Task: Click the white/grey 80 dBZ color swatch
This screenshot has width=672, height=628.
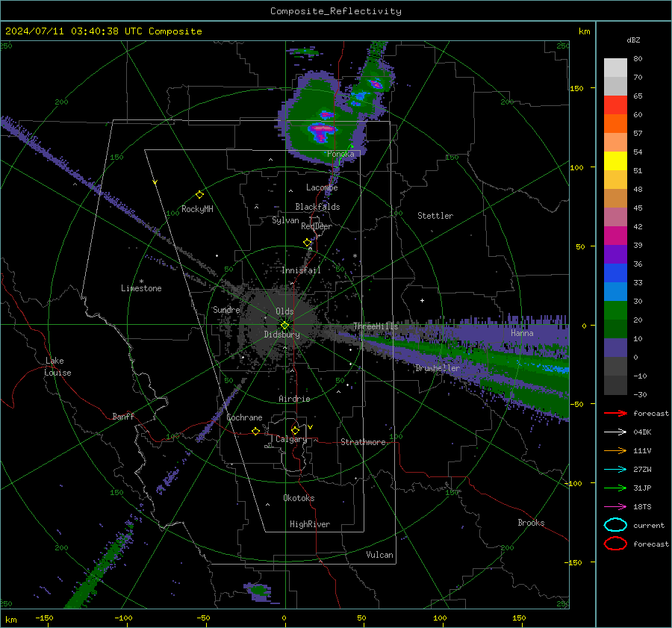Action: pos(615,67)
